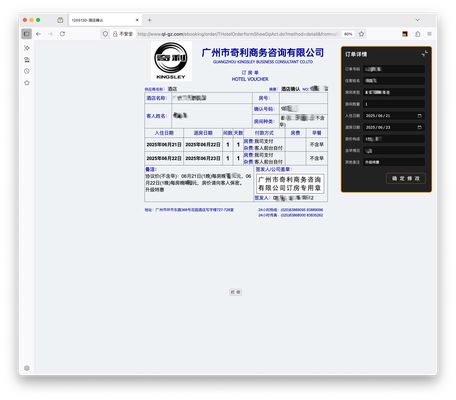This screenshot has width=456, height=400.
Task: Open the history sidebar panel
Action: click(x=27, y=71)
